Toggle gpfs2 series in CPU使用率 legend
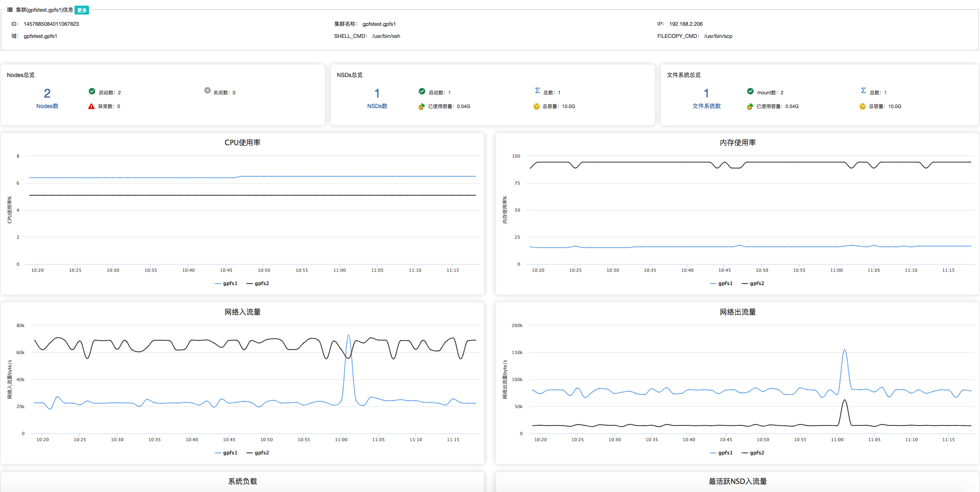This screenshot has height=492, width=980. click(258, 284)
